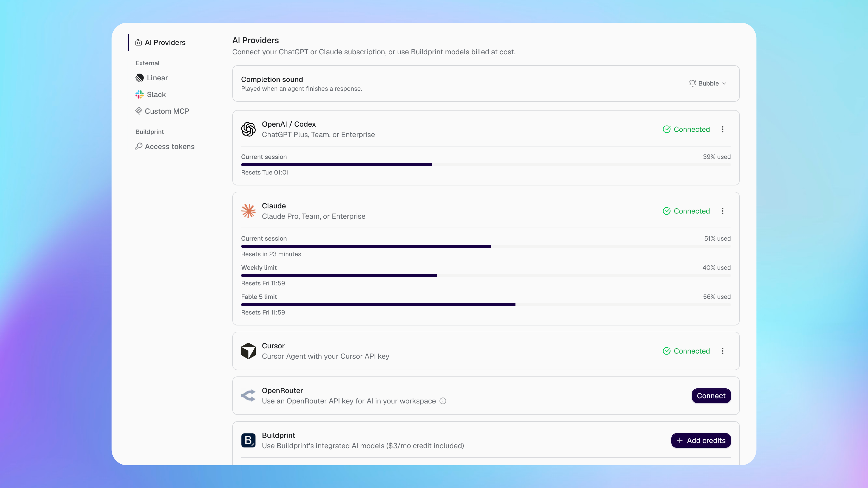Click the plus icon in Add credits
The width and height of the screenshot is (868, 488).
(680, 441)
